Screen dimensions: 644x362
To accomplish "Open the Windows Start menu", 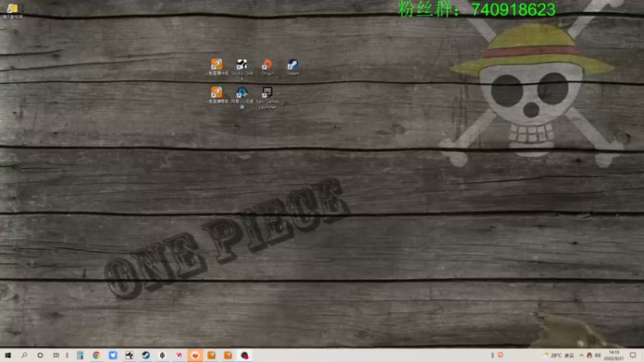I will click(8, 355).
